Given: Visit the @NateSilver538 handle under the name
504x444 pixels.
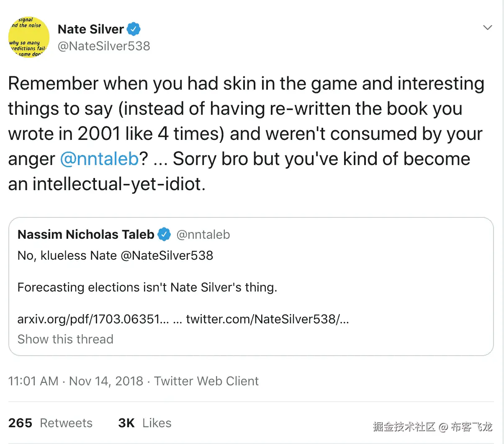Looking at the screenshot, I should tap(104, 46).
